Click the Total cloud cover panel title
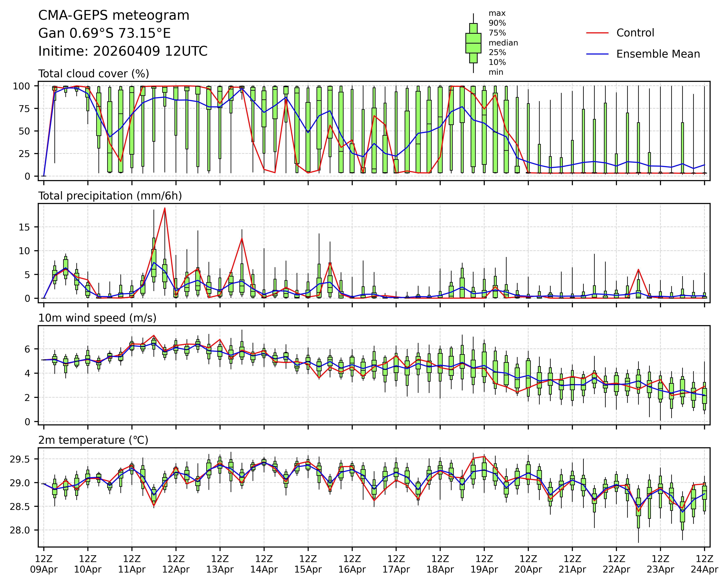Screen dimensions: 728x584 pyautogui.click(x=94, y=74)
